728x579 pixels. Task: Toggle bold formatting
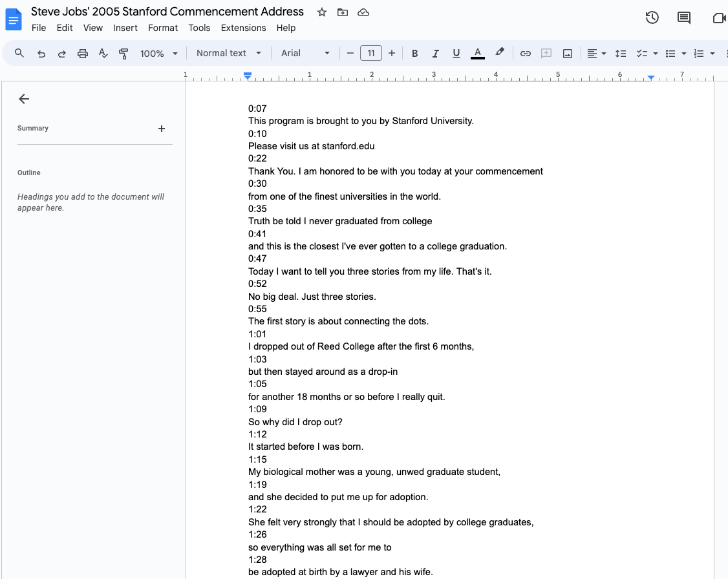(x=415, y=54)
